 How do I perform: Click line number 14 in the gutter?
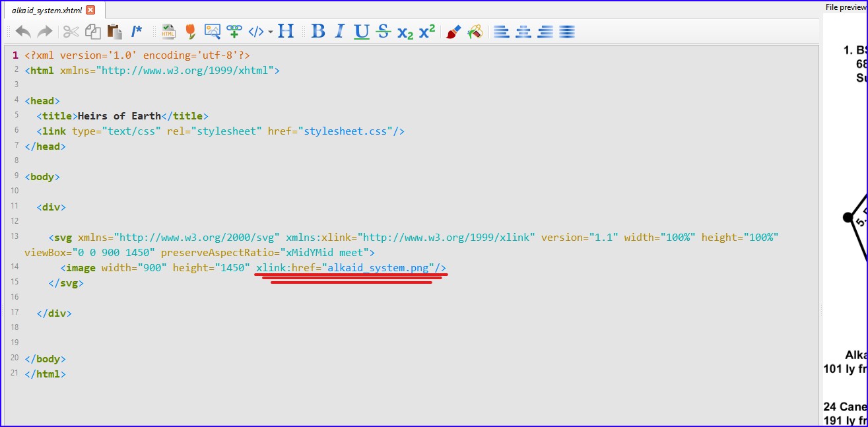point(15,267)
